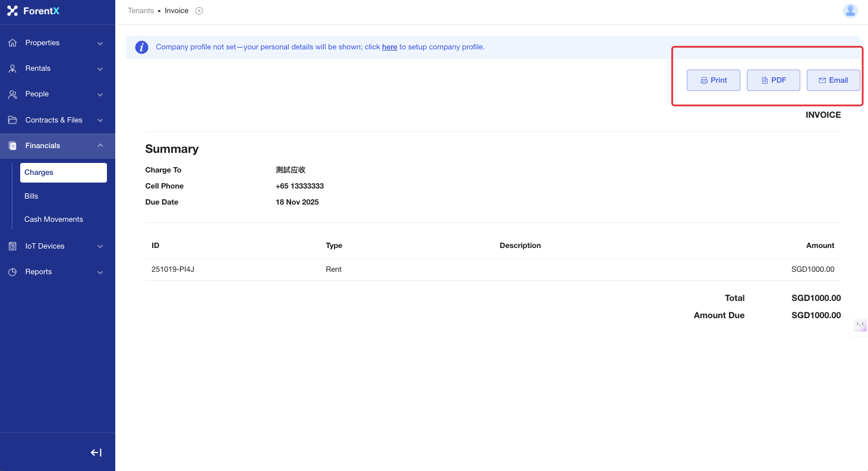This screenshot has width=868, height=471.
Task: Click the IoT Devices icon
Action: coord(12,246)
